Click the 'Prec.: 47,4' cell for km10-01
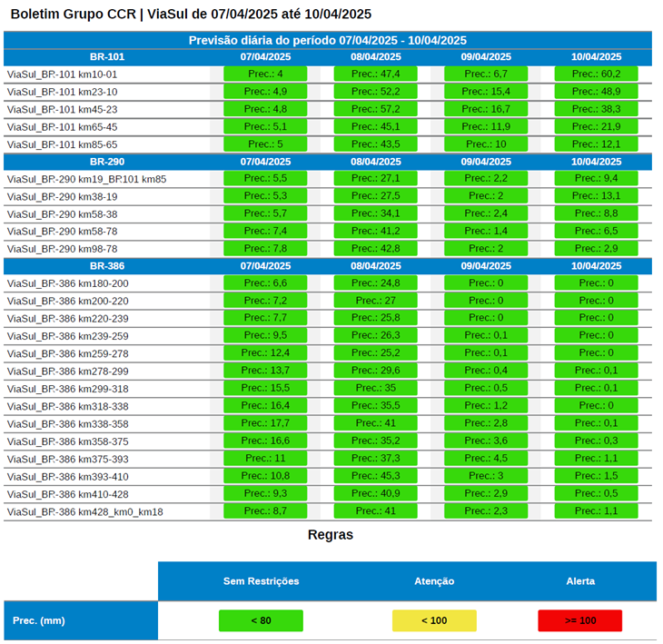663x644 pixels. 375,74
